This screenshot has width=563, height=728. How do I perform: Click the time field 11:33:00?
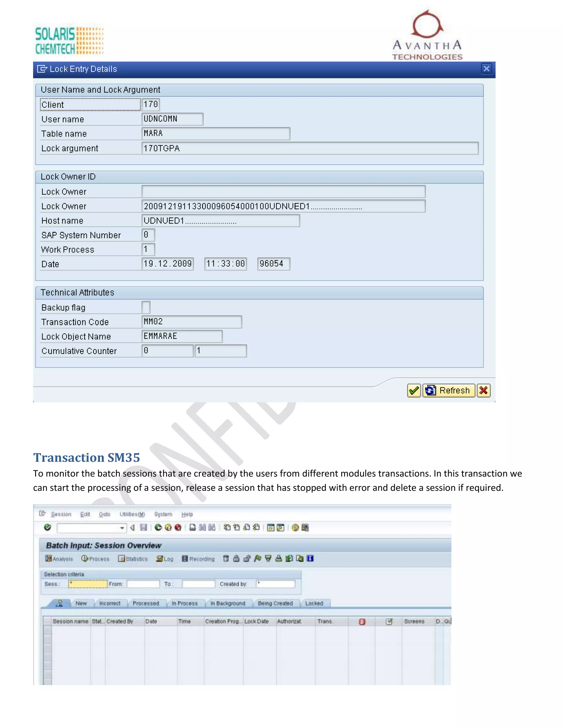click(x=225, y=264)
